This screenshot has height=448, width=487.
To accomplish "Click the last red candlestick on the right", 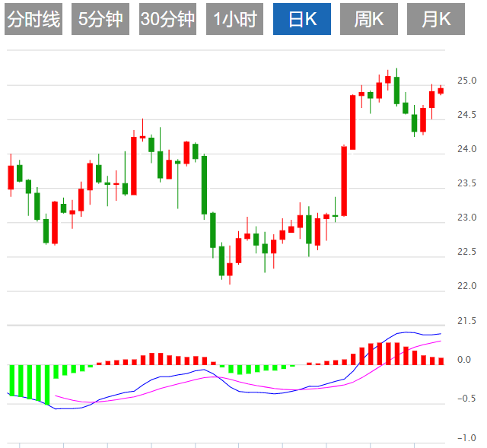I will tap(441, 91).
